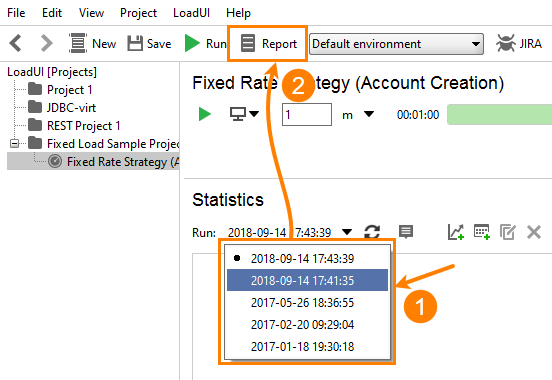Create a New test from toolbar
Screen dimensions: 552x380
[92, 44]
